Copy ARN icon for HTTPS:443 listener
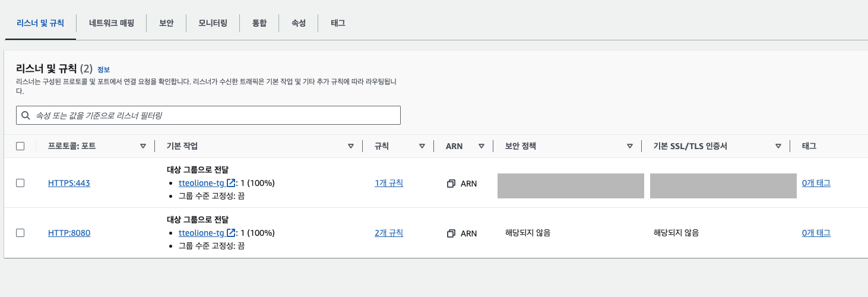The height and width of the screenshot is (297, 868). point(451,184)
